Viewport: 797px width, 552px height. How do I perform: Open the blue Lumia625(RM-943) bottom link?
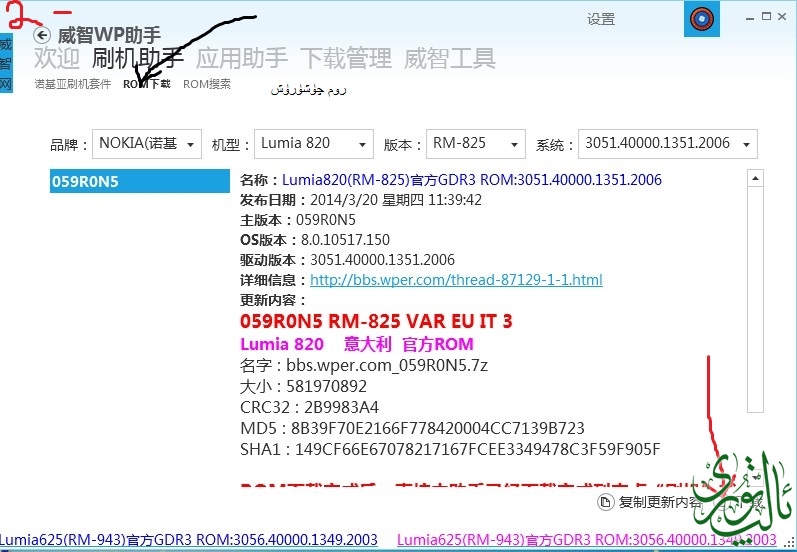pos(189,539)
